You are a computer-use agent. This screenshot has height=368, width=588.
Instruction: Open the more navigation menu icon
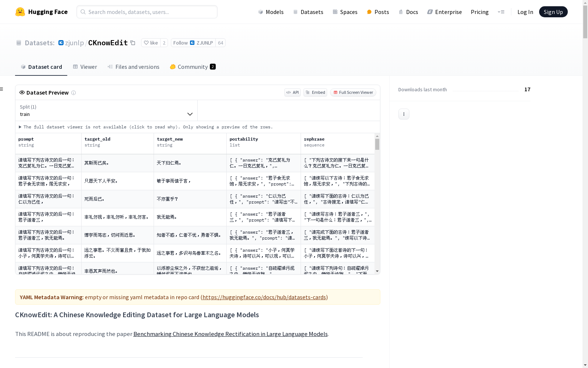tap(501, 12)
